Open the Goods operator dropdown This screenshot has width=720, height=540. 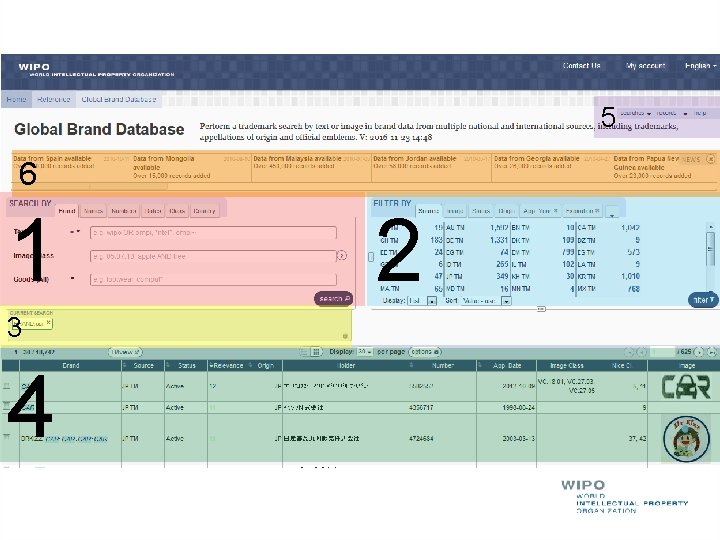[x=72, y=279]
